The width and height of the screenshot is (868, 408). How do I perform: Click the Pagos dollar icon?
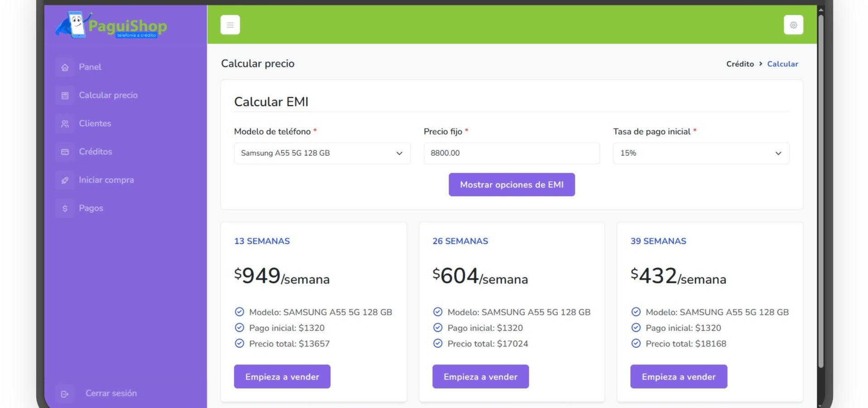tap(65, 209)
